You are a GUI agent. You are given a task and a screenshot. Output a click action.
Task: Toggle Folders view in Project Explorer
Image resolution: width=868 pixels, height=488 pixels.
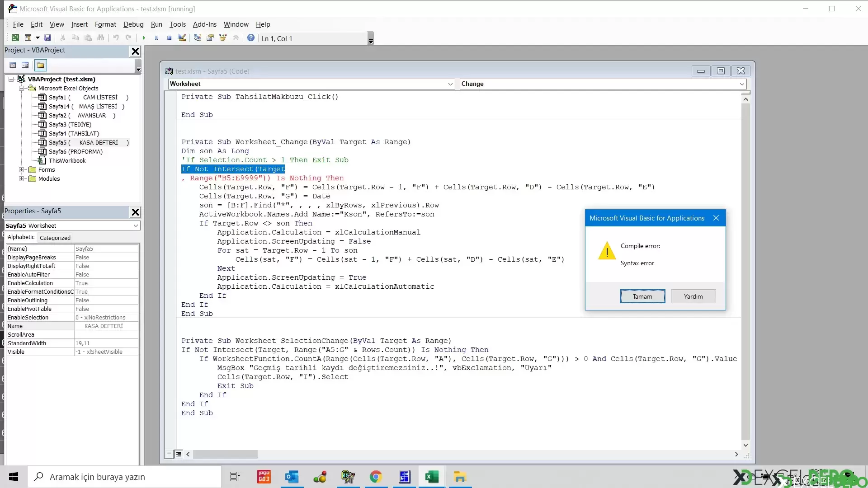[41, 66]
